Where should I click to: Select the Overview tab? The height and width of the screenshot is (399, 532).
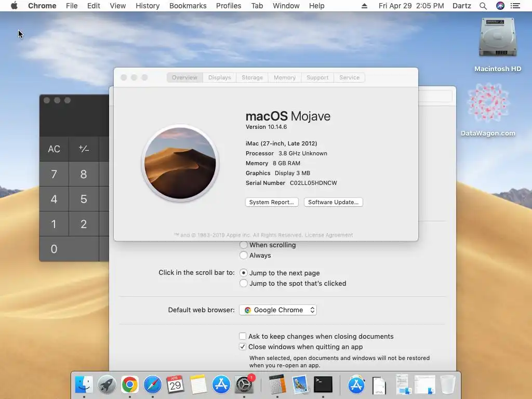(x=184, y=77)
